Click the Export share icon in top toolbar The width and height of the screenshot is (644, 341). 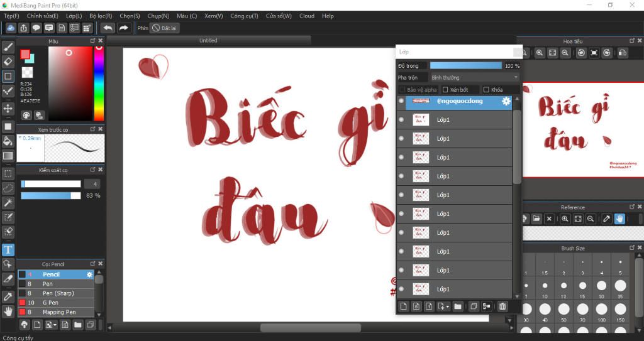pos(23,28)
